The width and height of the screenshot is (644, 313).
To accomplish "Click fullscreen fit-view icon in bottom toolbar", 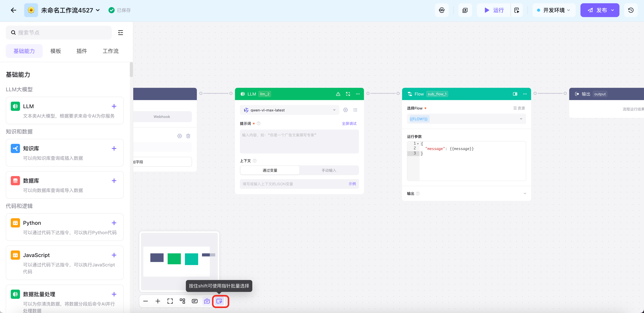I will (x=170, y=301).
